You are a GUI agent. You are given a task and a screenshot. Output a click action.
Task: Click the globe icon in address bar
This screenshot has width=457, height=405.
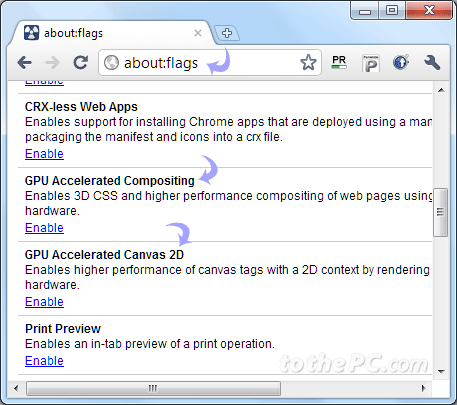[x=111, y=62]
